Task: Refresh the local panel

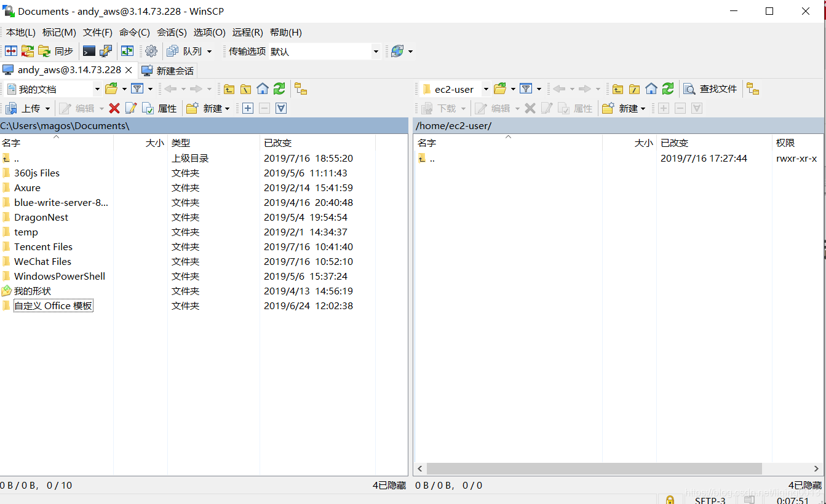Action: coord(279,89)
